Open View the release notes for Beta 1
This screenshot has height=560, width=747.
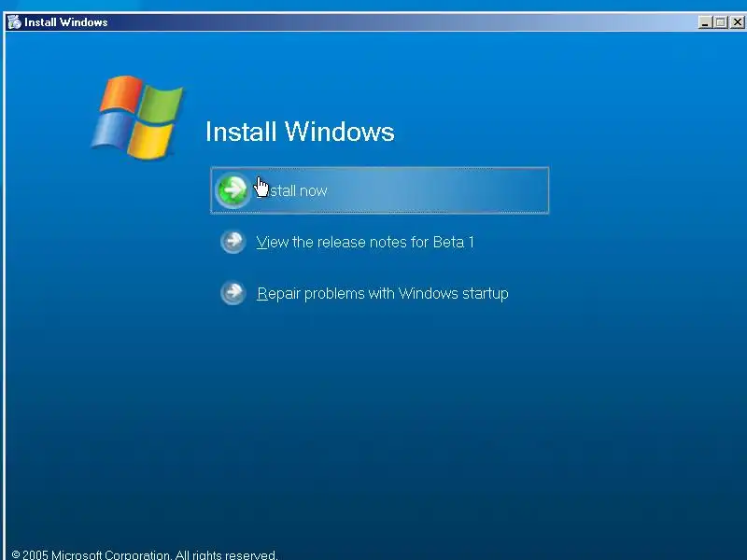365,242
